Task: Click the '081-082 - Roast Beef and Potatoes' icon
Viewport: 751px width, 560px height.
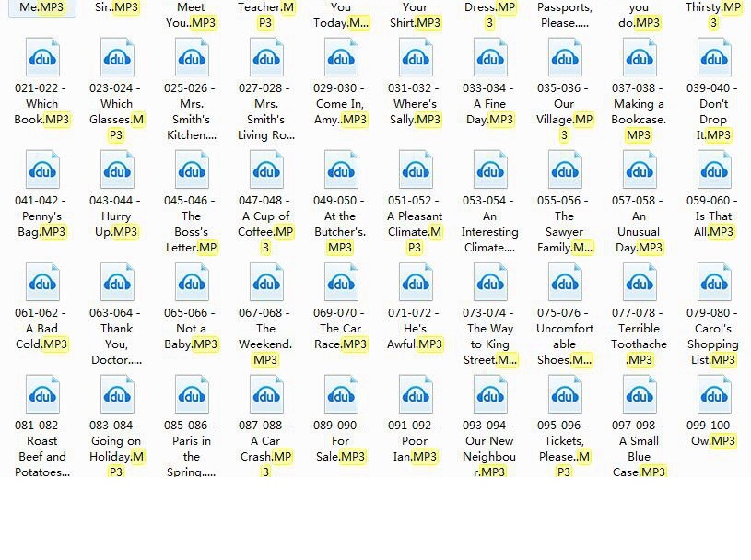Action: click(x=42, y=395)
